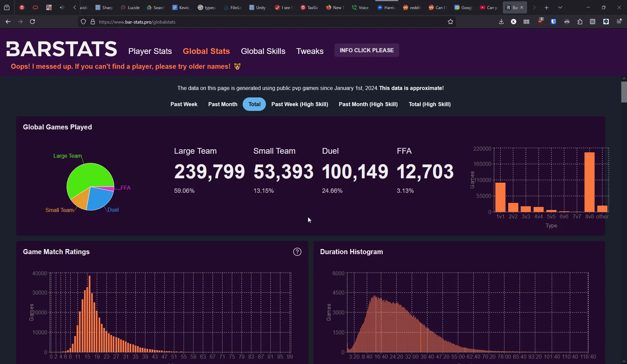Open the Bitwarden extension
The width and height of the screenshot is (627, 364).
coord(553,22)
